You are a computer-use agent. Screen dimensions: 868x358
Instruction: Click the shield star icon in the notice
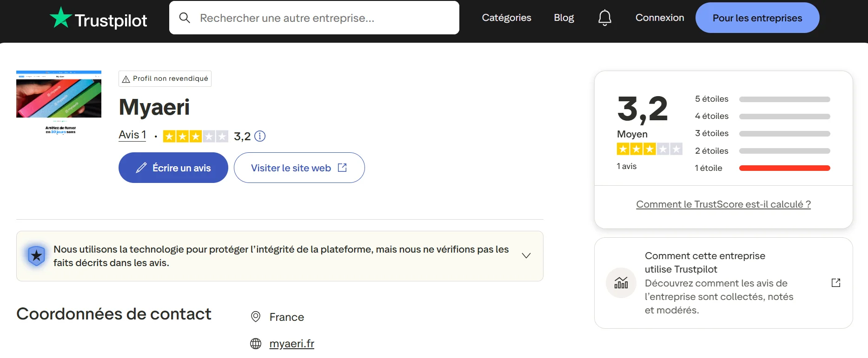pyautogui.click(x=36, y=256)
